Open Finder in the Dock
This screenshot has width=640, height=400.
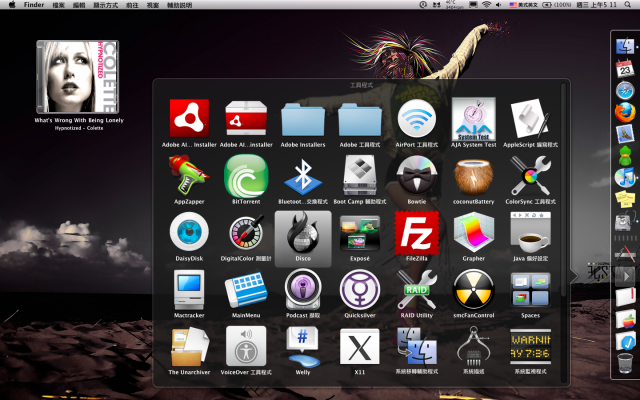(625, 47)
